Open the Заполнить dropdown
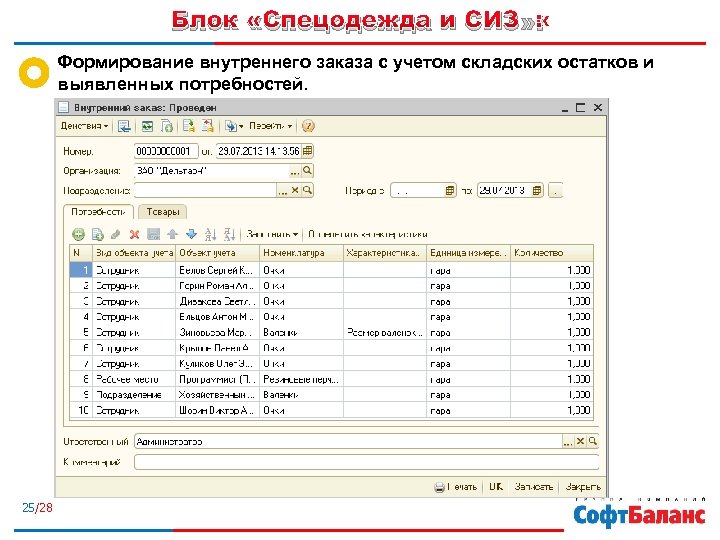720x540 pixels. pos(272,235)
